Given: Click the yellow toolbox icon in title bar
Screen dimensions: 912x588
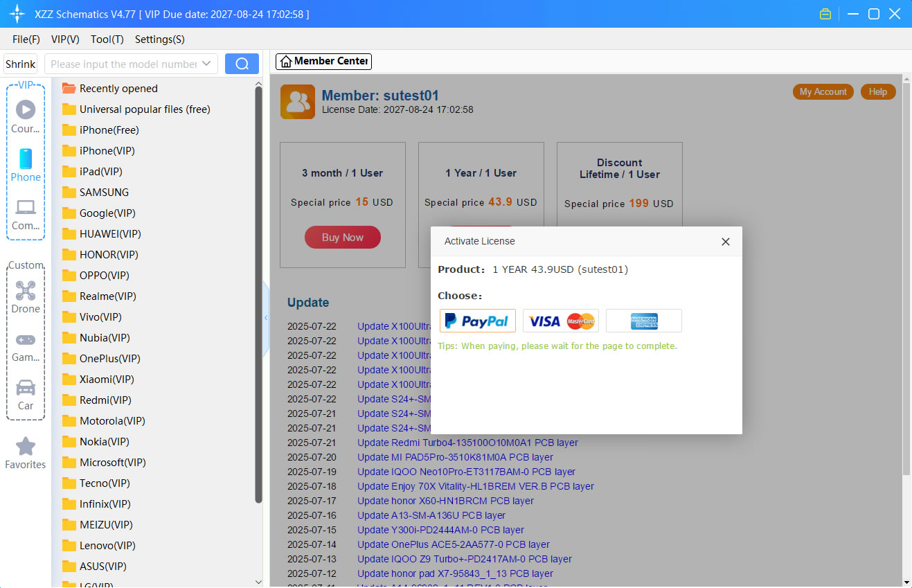Looking at the screenshot, I should click(825, 14).
